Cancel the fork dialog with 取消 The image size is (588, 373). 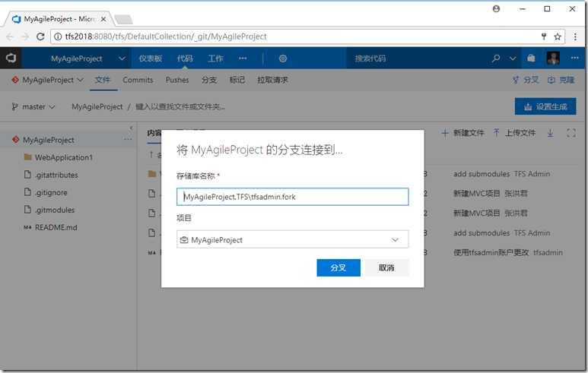[x=386, y=267]
